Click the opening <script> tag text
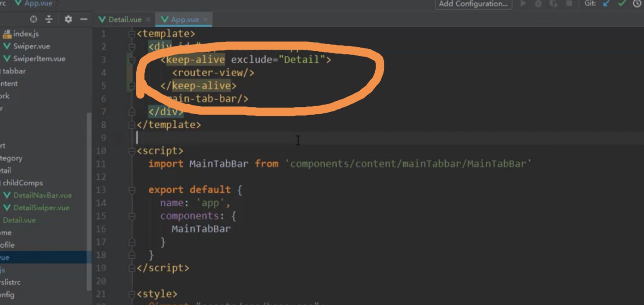Image resolution: width=644 pixels, height=305 pixels. pos(160,151)
